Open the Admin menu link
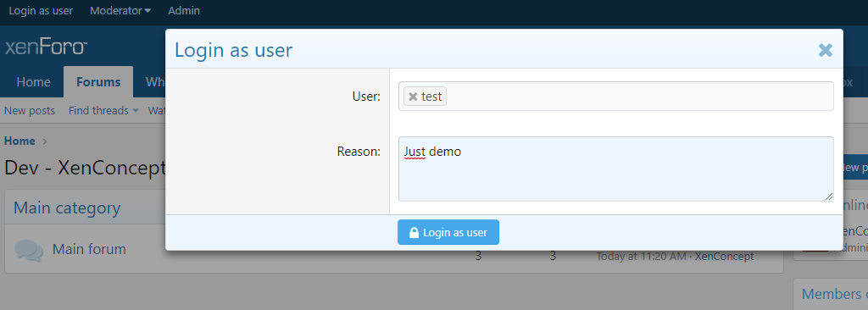 point(184,10)
